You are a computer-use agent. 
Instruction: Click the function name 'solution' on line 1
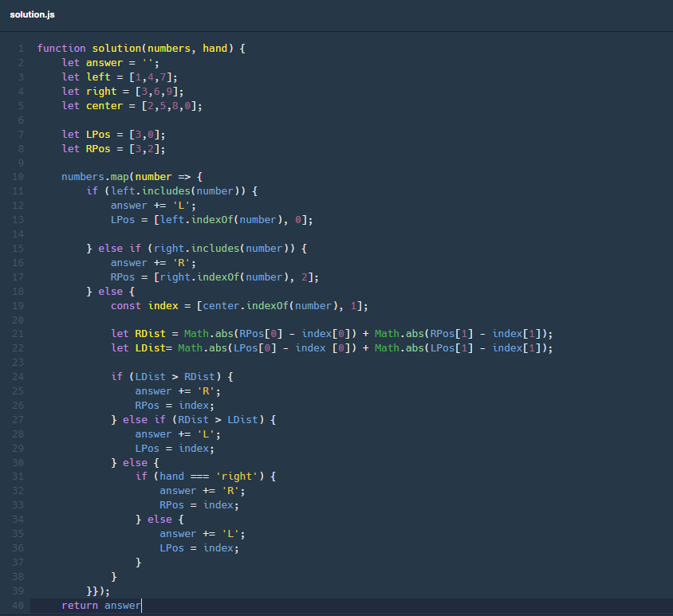(x=116, y=48)
